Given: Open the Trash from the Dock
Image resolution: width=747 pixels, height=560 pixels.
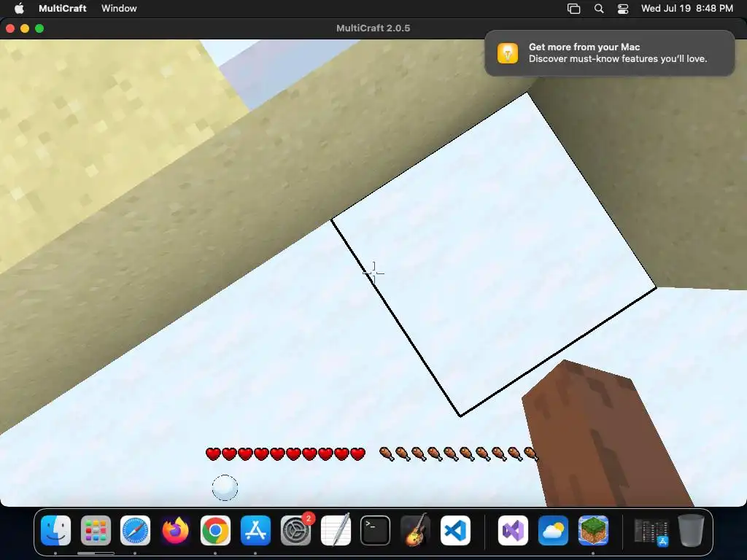Looking at the screenshot, I should [692, 531].
